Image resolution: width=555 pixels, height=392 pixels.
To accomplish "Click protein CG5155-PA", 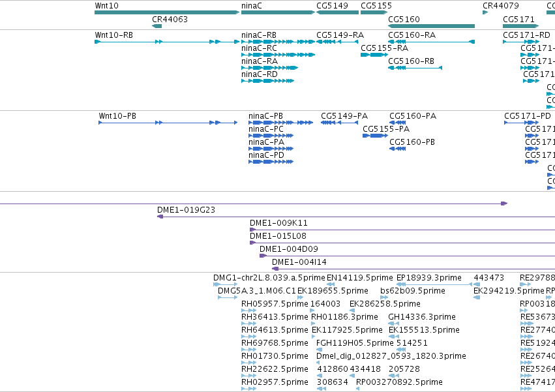I will click(375, 136).
